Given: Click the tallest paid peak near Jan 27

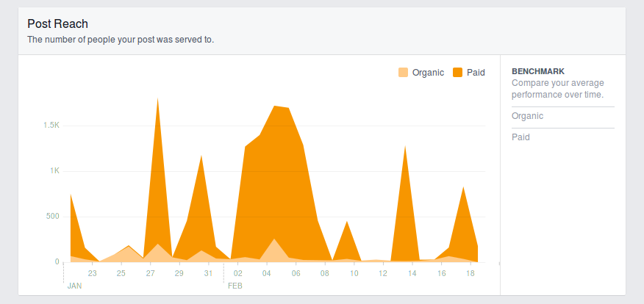Looking at the screenshot, I should pyautogui.click(x=158, y=101).
